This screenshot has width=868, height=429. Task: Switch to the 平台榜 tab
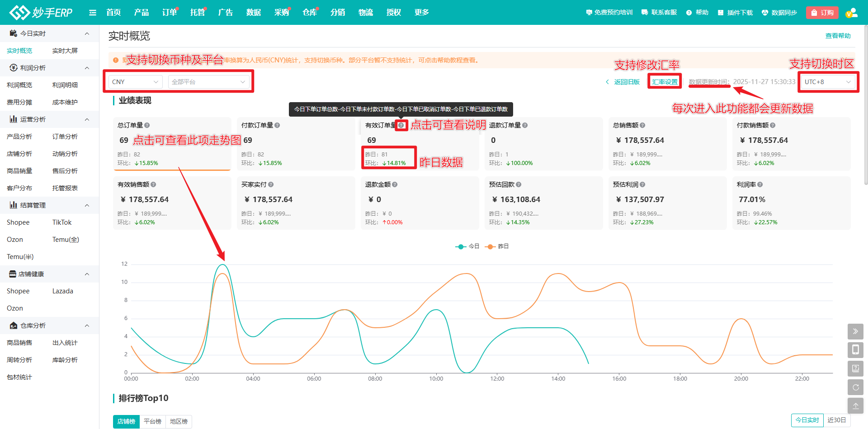[x=153, y=421]
